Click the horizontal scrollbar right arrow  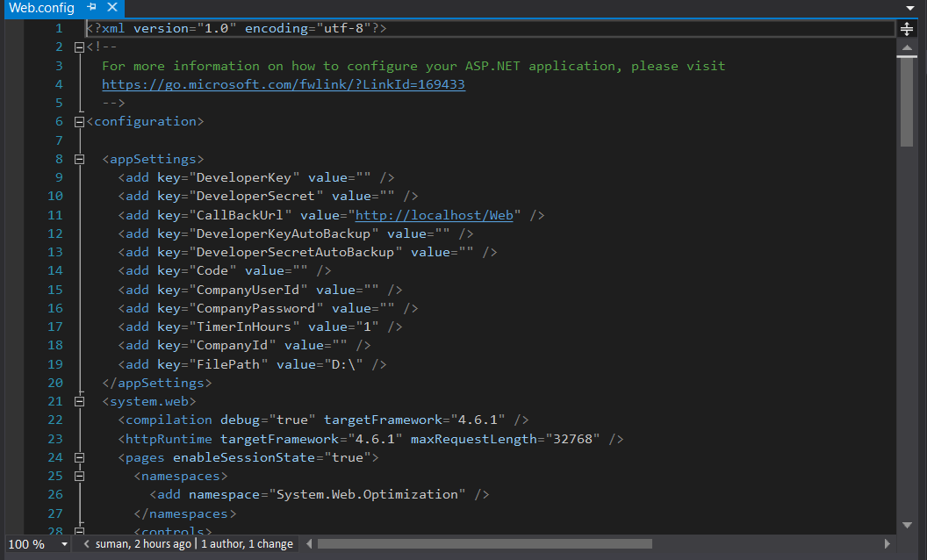[x=888, y=544]
